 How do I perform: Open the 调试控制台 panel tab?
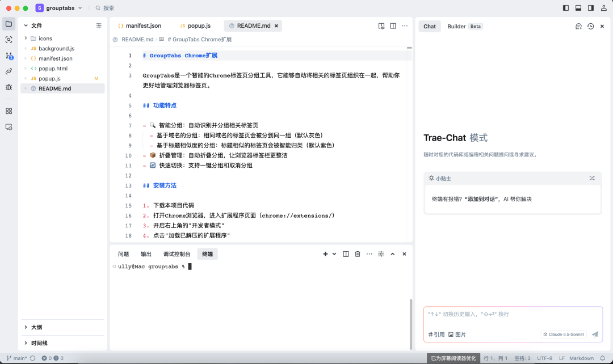coord(177,254)
